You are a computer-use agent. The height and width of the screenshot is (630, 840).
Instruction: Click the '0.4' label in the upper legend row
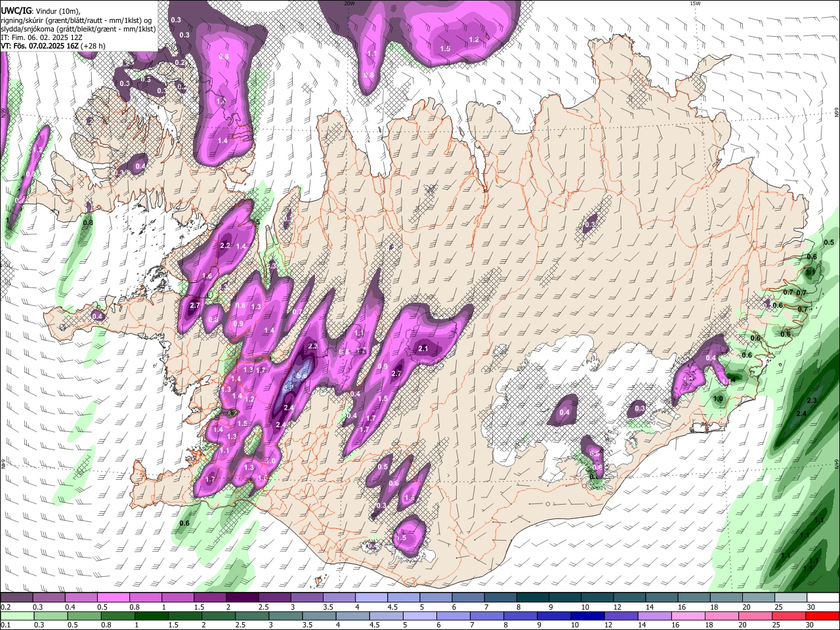tap(70, 607)
